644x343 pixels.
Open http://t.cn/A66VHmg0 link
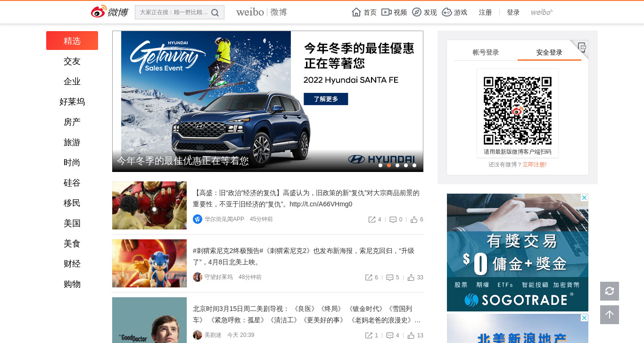pyautogui.click(x=321, y=204)
